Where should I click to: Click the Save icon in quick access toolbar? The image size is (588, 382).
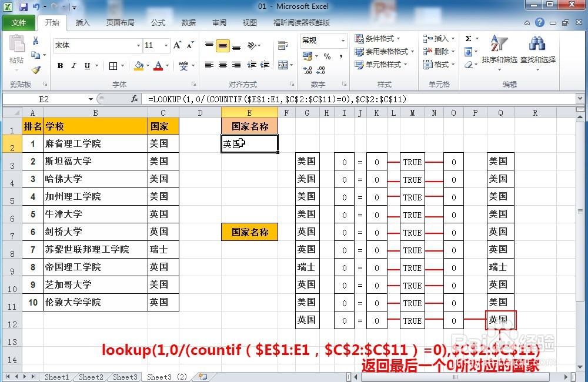pos(24,6)
